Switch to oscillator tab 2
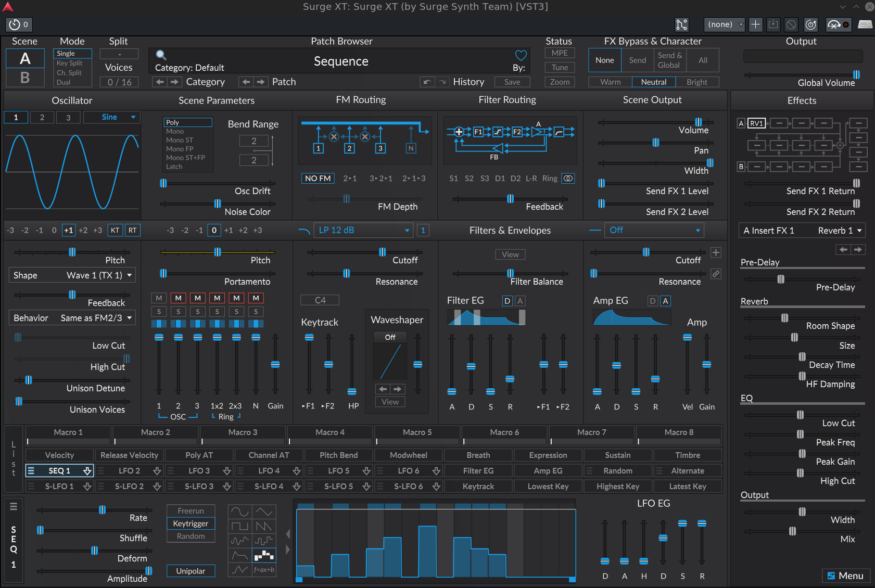 tap(42, 118)
